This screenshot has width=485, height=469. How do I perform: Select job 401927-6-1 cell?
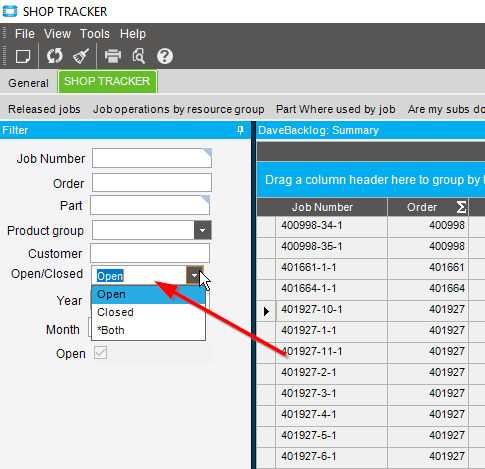331,457
